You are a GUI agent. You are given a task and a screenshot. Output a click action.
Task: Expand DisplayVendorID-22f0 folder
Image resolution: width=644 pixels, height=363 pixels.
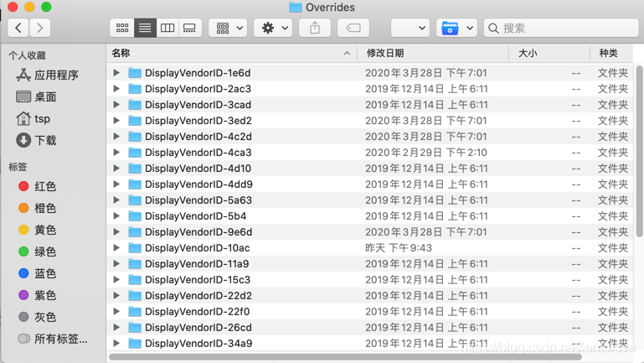(116, 312)
